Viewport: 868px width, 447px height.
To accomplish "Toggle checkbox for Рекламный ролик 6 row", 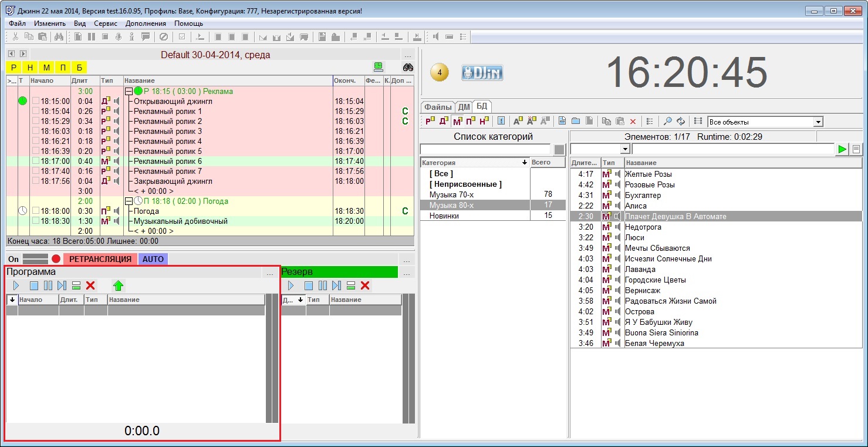I will coord(36,161).
